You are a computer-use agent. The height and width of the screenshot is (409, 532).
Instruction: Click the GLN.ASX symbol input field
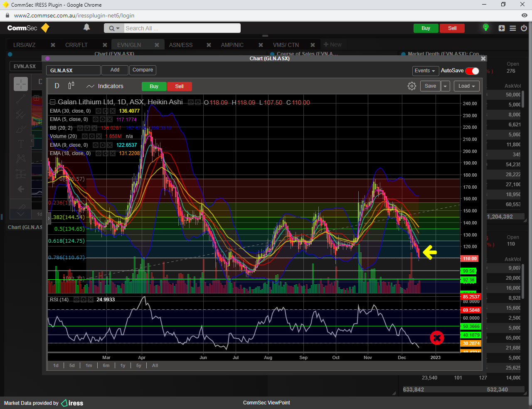tap(73, 70)
